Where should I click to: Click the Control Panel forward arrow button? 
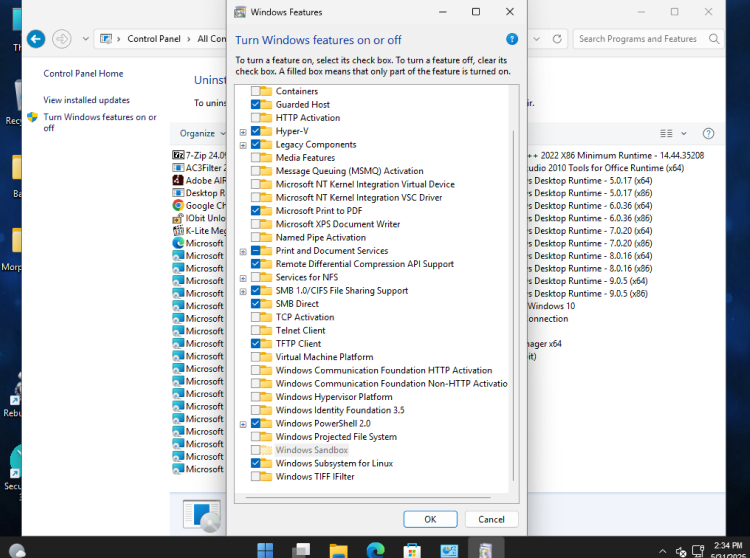pos(62,39)
